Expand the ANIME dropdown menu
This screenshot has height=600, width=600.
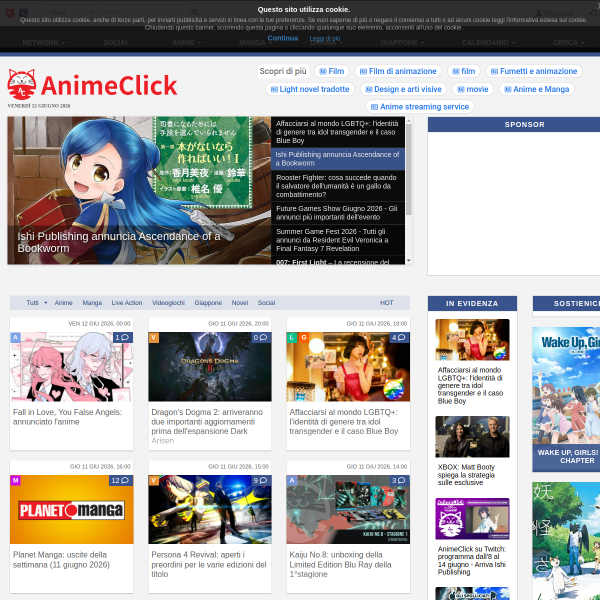tap(186, 42)
